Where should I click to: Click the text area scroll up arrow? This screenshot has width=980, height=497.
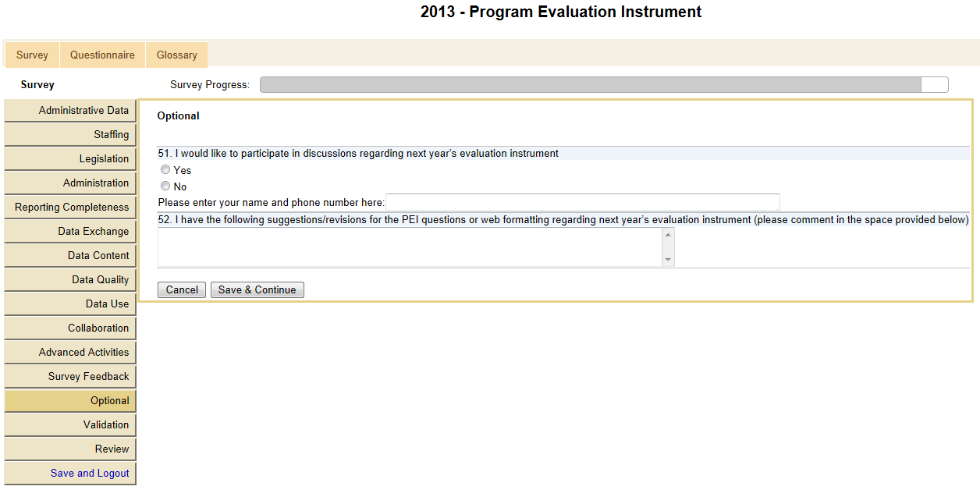click(668, 234)
